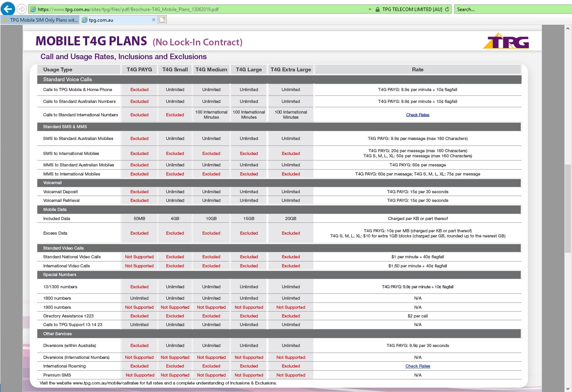This screenshot has width=572, height=392.
Task: Open the Check Rates link for International Roaming
Action: coord(417,366)
